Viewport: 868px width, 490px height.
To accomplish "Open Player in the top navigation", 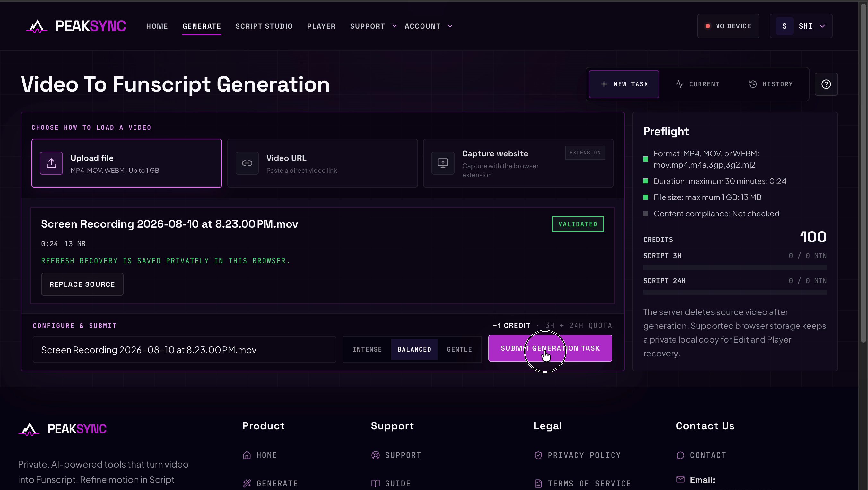I will coord(321,26).
